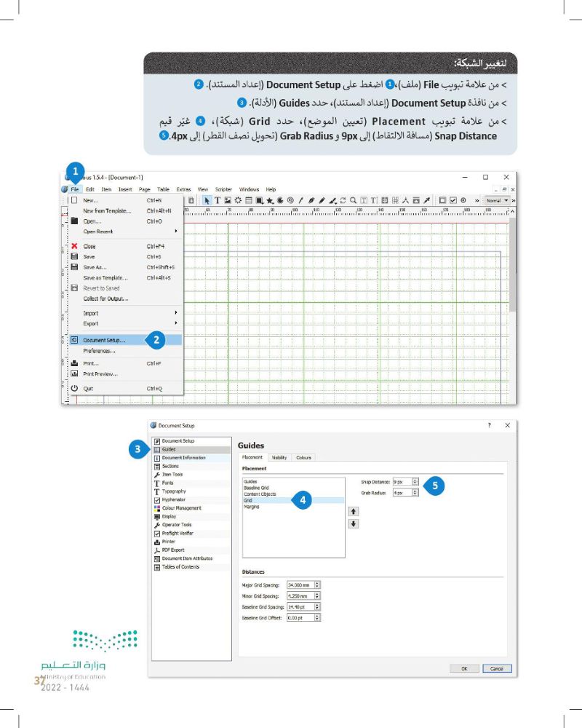Click OK in Document Setup dialog
582x728 pixels.
point(464,668)
